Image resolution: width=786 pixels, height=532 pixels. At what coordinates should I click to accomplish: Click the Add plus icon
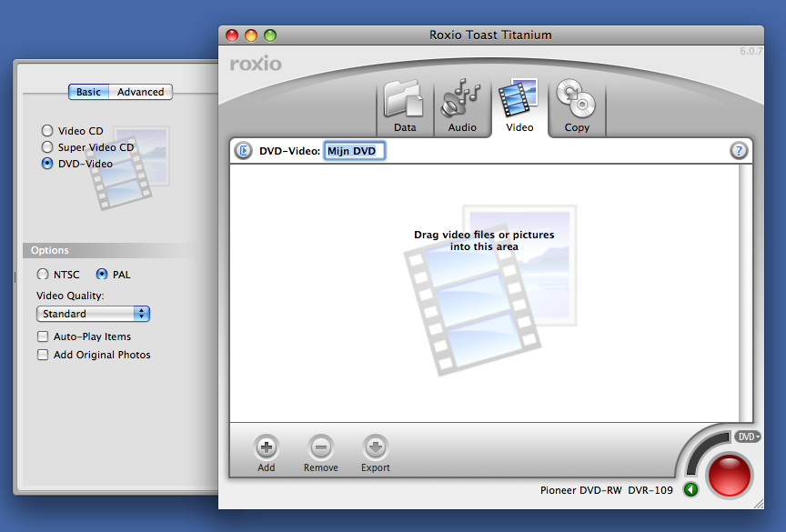point(266,447)
